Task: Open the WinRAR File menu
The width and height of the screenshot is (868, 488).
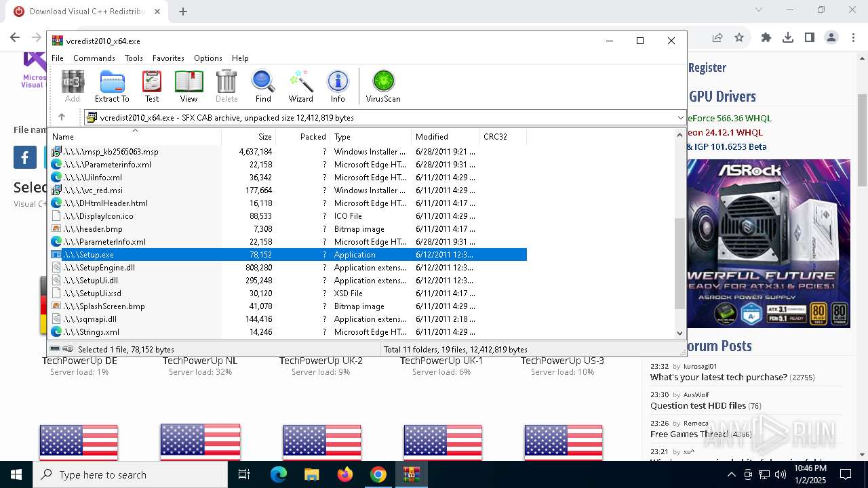Action: tap(58, 58)
